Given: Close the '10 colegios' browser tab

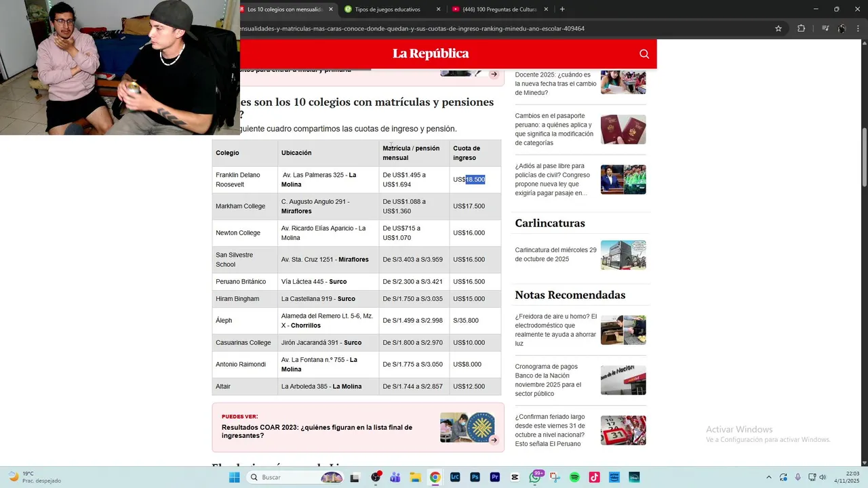Looking at the screenshot, I should 331,9.
